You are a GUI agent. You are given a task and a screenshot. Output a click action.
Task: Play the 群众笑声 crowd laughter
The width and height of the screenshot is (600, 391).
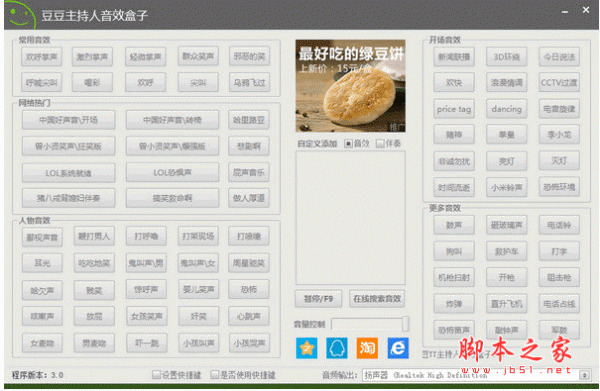click(198, 56)
